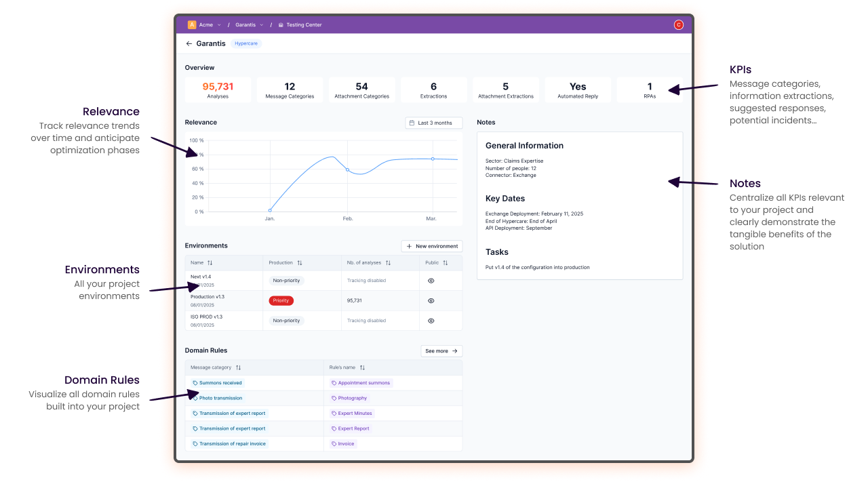Sort rules by Message category
This screenshot has height=482, width=868.
coord(238,367)
